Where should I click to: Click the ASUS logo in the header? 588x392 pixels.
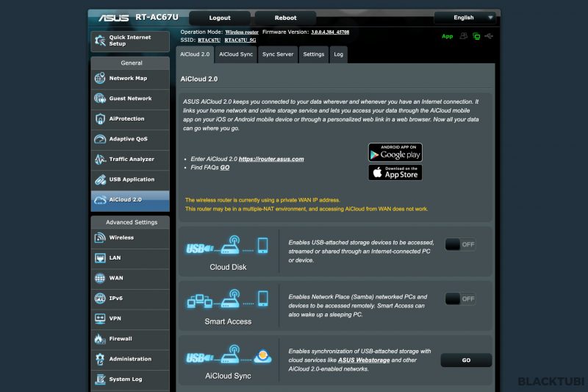[x=114, y=18]
